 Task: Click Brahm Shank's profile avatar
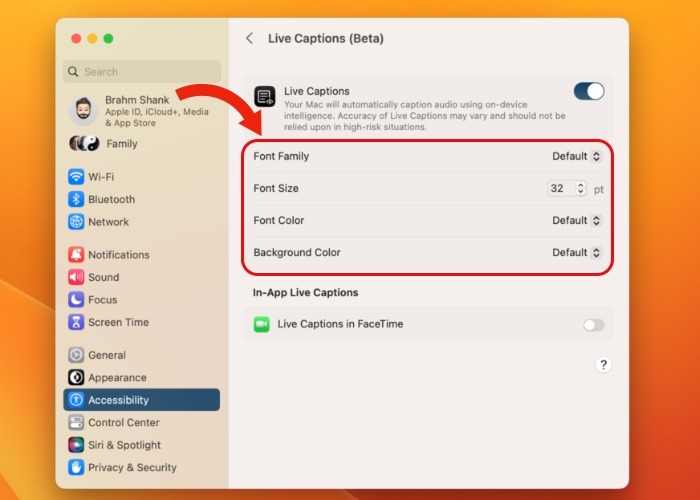[83, 110]
